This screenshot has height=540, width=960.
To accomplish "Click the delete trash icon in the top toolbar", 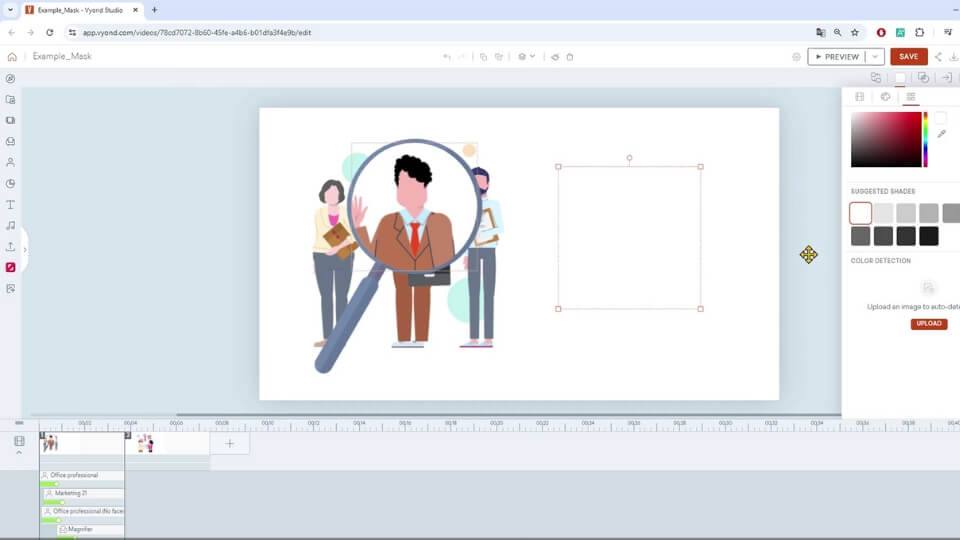I will click(x=570, y=57).
